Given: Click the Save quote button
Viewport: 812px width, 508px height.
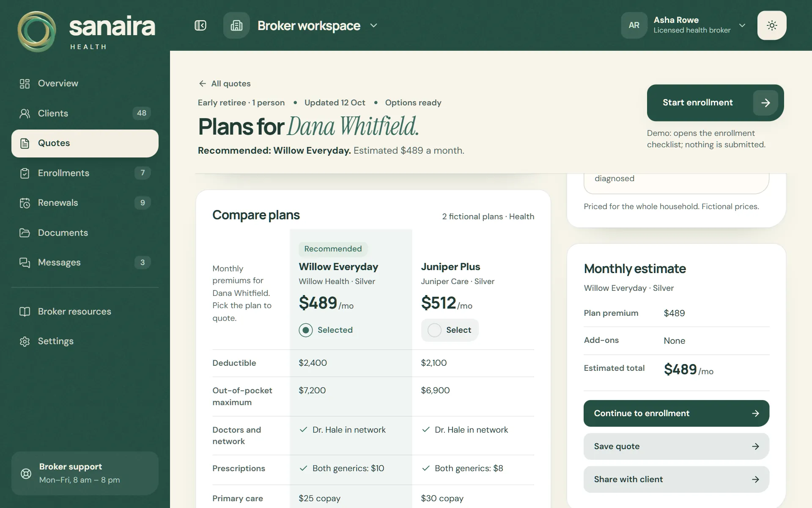Looking at the screenshot, I should (676, 446).
